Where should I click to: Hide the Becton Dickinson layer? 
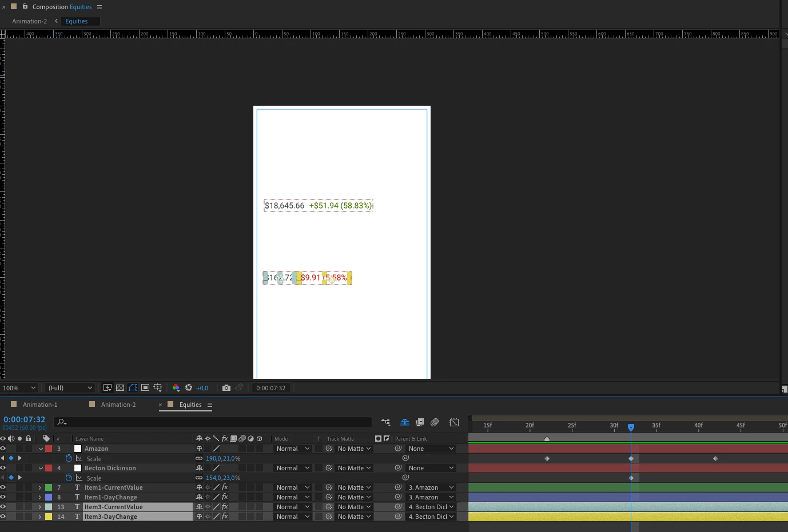pyautogui.click(x=3, y=468)
